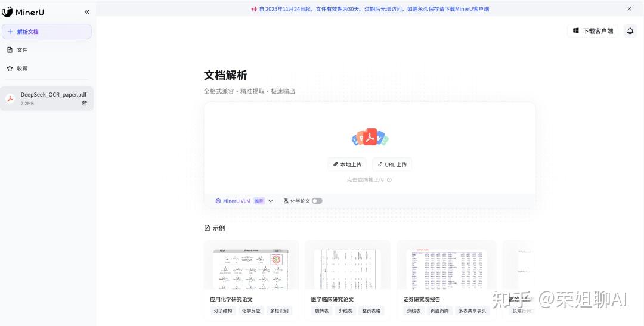This screenshot has width=644, height=326.
Task: Open the 文件 menu in sidebar
Action: pos(22,50)
